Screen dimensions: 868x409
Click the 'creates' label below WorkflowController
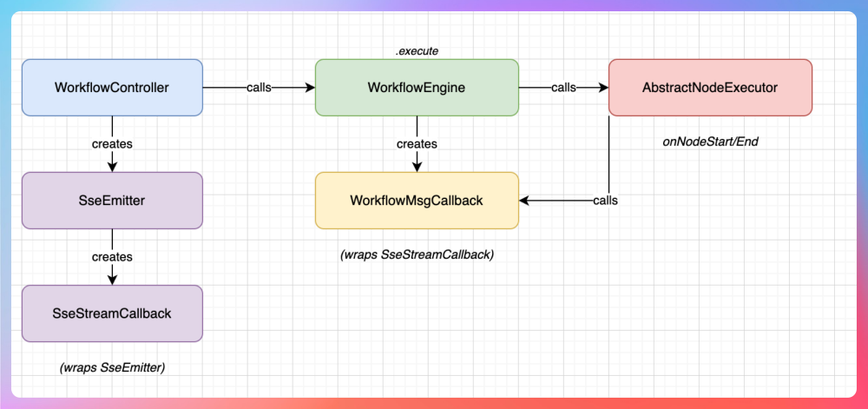point(112,143)
